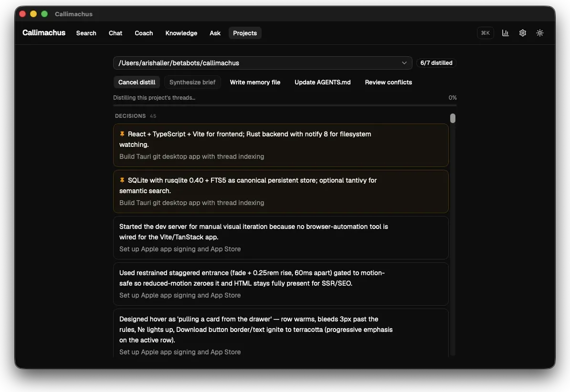Click the Callimachus logo in the nav bar
570x392 pixels.
click(x=44, y=33)
